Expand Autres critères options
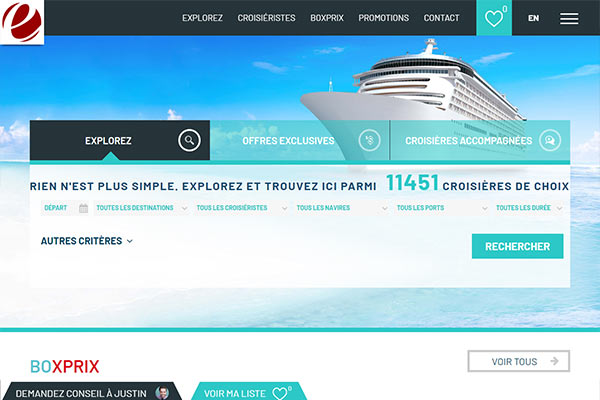Screen dimensions: 600x400 86,241
